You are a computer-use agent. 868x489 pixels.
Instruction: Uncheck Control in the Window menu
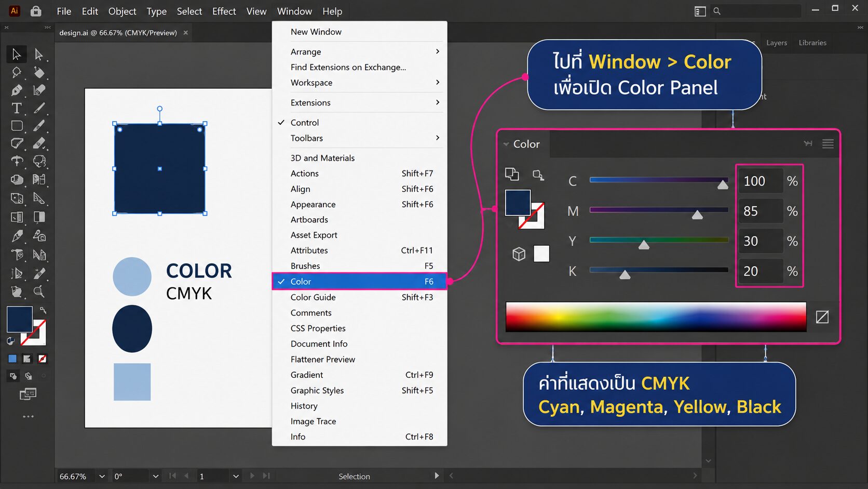[359, 123]
